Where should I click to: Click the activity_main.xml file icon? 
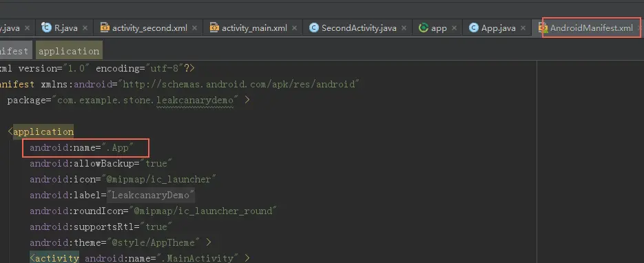(x=214, y=28)
